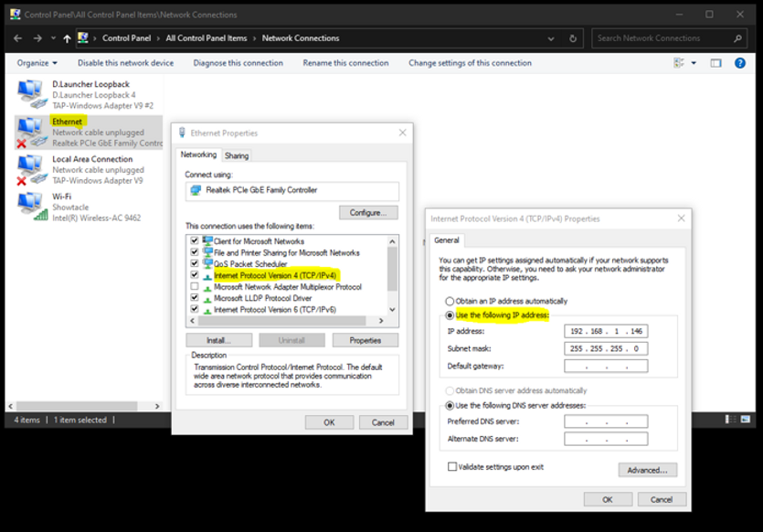Select the General tab in IPv4 Properties
This screenshot has width=763, height=532.
[446, 240]
